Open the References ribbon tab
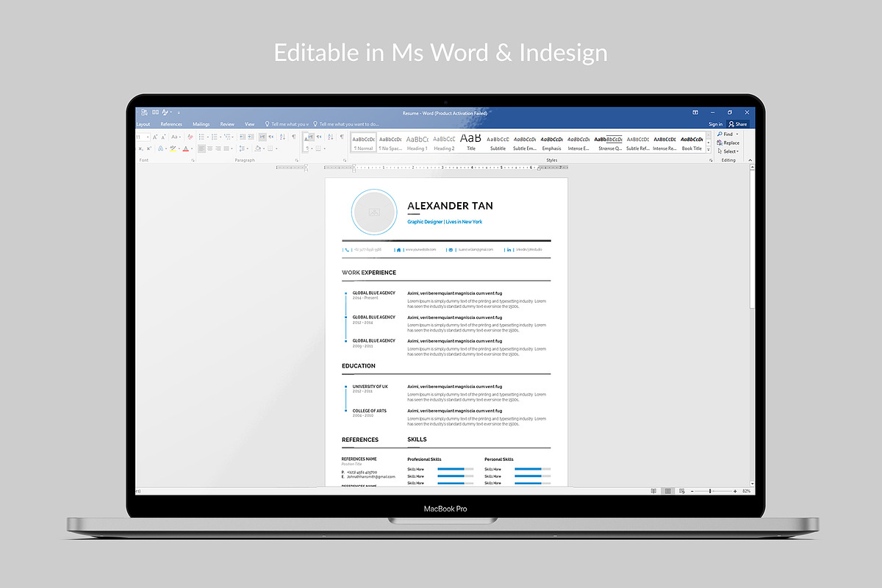 click(x=171, y=124)
